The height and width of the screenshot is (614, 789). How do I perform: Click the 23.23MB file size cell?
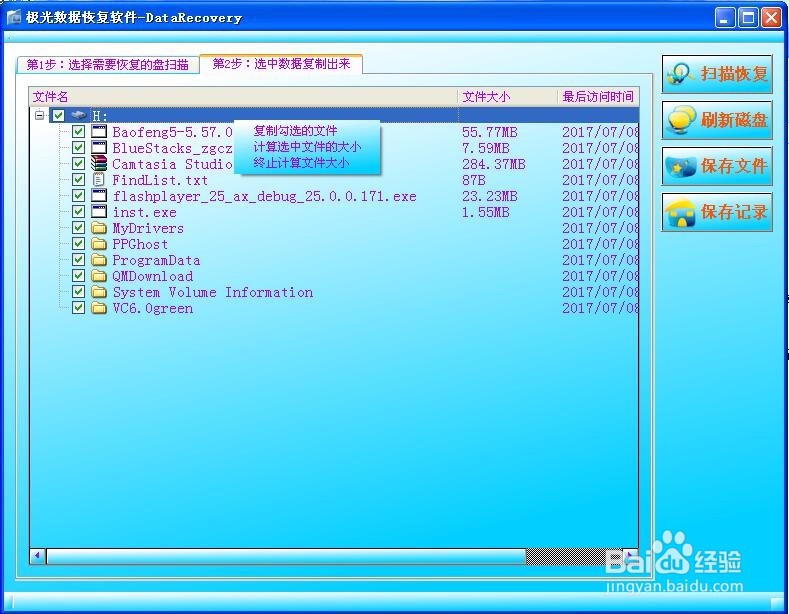[x=490, y=196]
